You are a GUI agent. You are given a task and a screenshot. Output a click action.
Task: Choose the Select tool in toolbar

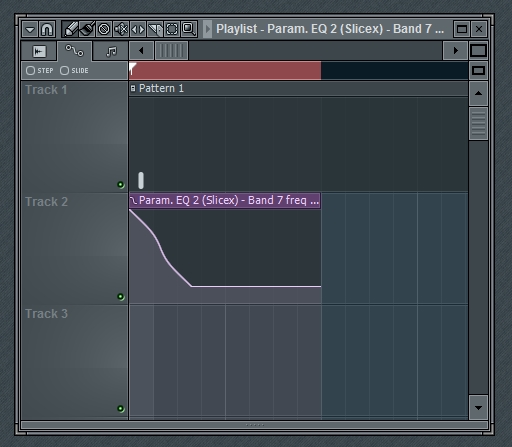tap(172, 29)
